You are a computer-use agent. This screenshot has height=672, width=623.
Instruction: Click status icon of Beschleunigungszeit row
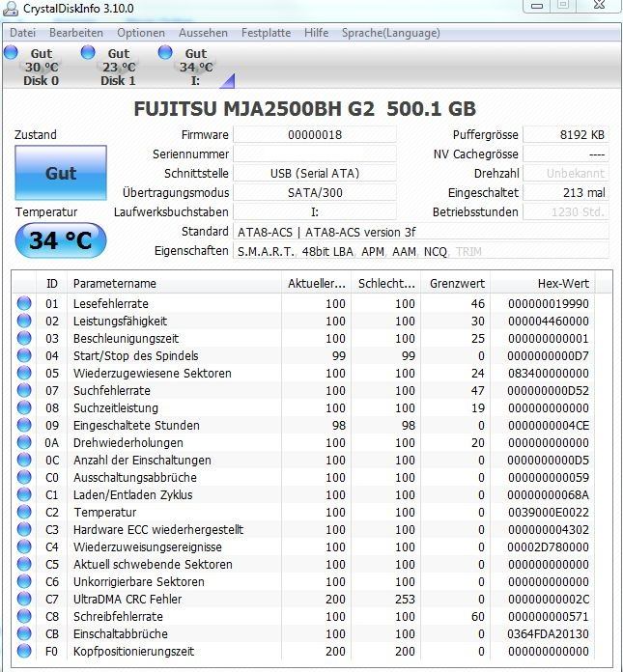[x=24, y=338]
